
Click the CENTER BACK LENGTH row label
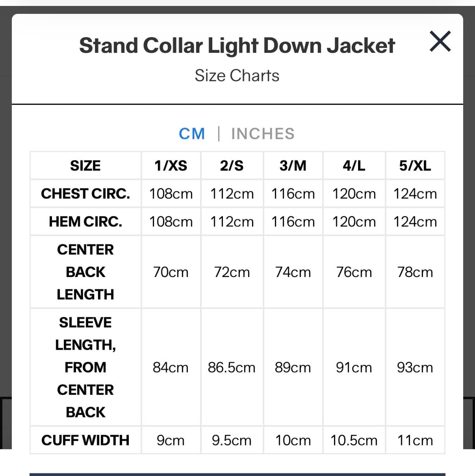pyautogui.click(x=85, y=272)
